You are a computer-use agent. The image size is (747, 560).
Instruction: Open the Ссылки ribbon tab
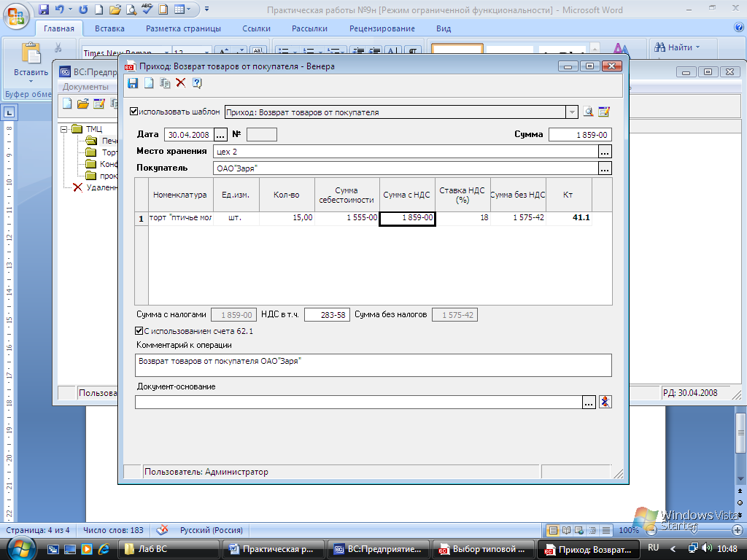pos(256,28)
